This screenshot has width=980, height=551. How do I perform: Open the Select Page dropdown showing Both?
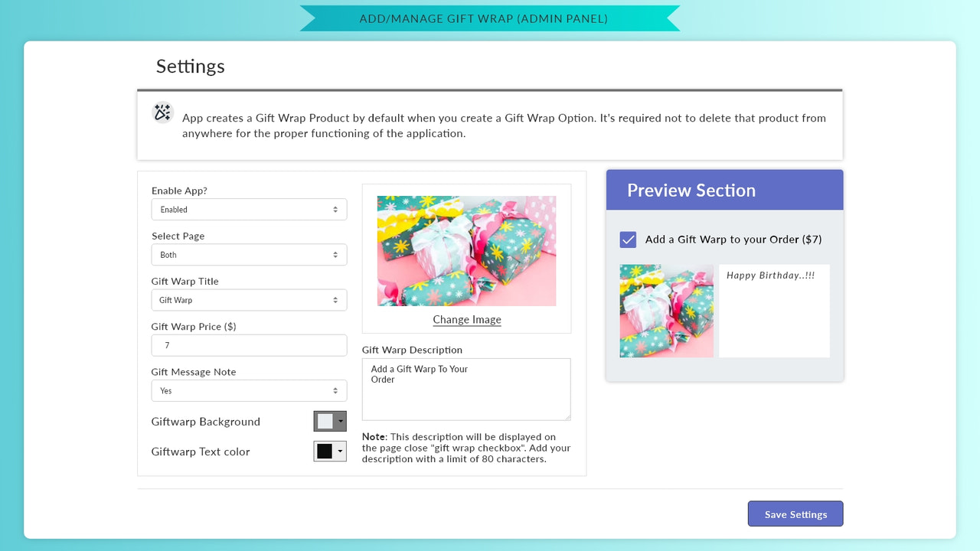coord(249,254)
